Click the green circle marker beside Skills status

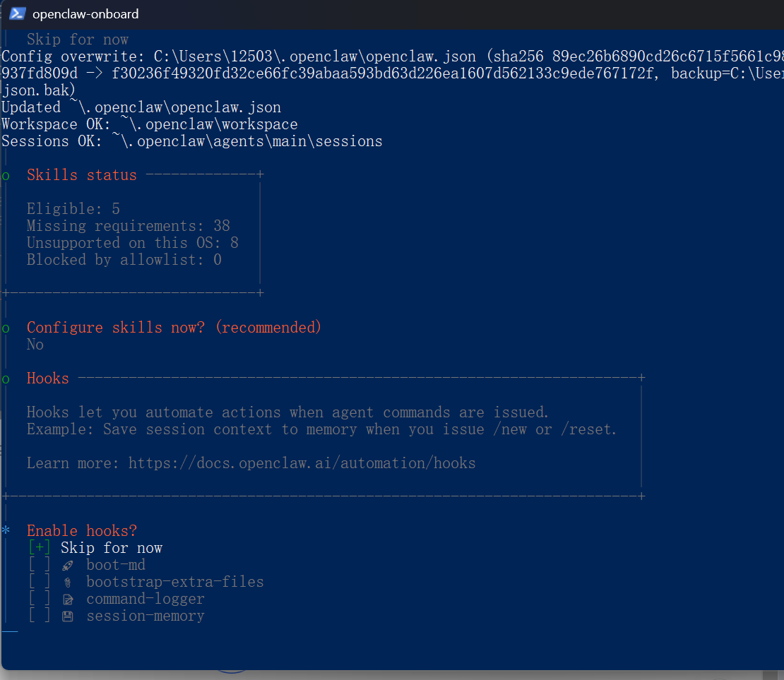tap(6, 176)
